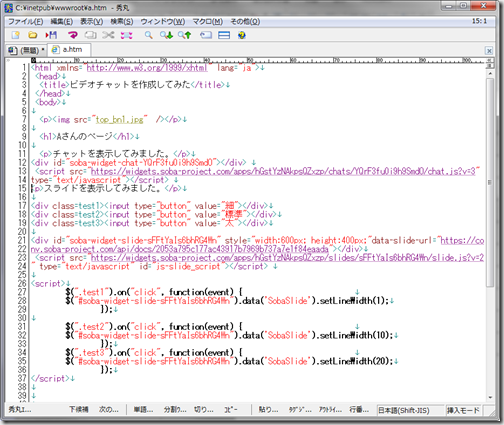Open the ウィンドウ(W) menu
The width and height of the screenshot is (504, 425).
click(163, 22)
